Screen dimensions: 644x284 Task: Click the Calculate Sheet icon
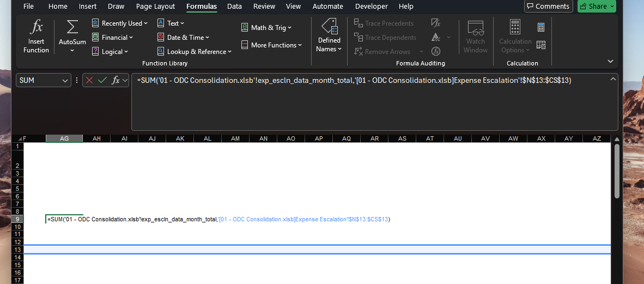541,45
